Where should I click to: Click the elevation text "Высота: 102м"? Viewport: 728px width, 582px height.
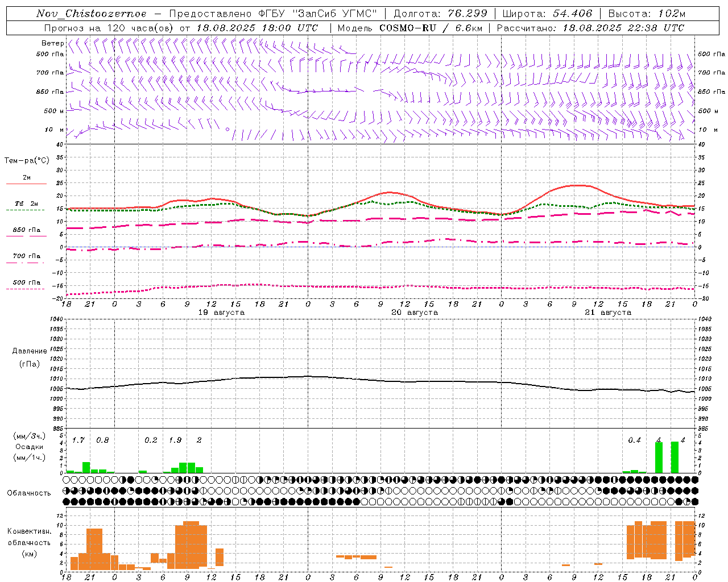coord(647,14)
